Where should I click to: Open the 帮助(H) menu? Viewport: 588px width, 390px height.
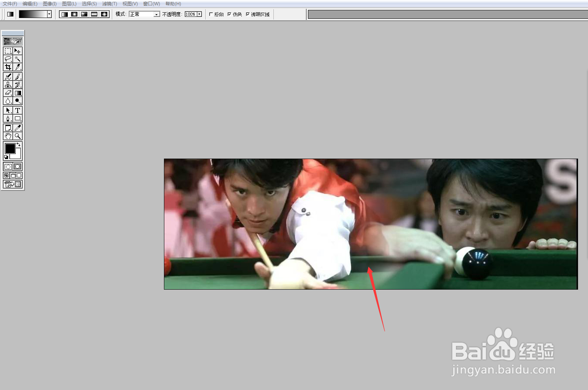point(173,4)
